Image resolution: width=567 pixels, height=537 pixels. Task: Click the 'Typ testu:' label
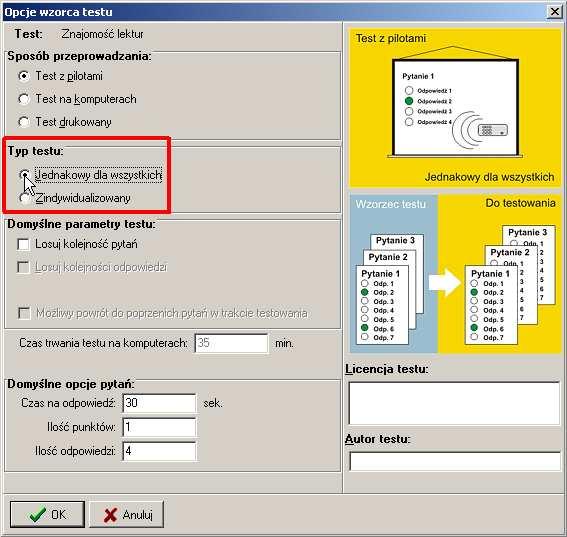[35, 151]
